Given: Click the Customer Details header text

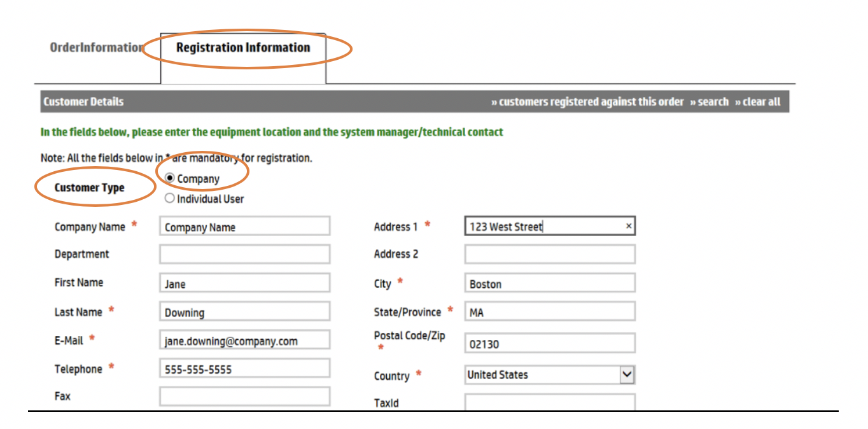Looking at the screenshot, I should point(83,102).
